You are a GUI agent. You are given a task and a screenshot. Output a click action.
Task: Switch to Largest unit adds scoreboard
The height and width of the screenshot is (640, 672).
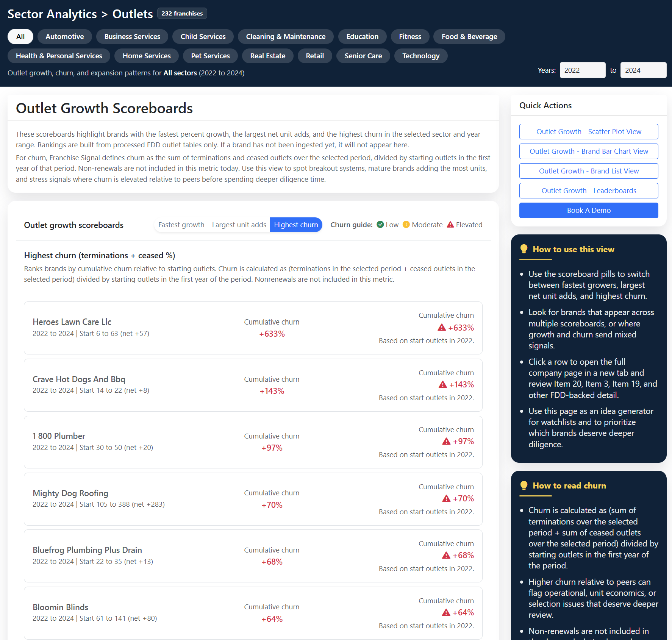pyautogui.click(x=239, y=225)
